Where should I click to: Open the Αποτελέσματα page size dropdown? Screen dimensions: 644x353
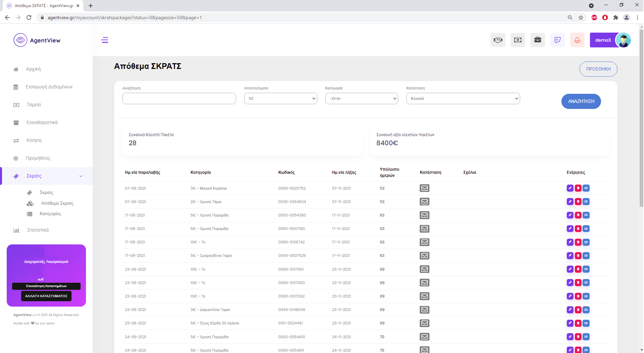point(280,99)
